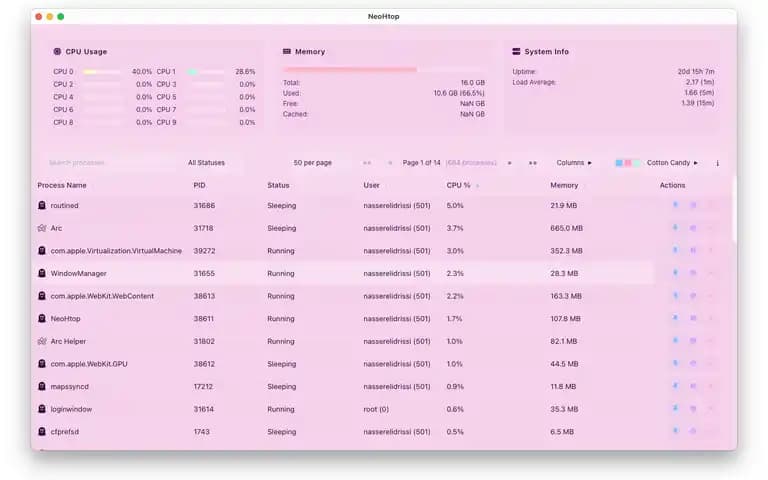
Task: Sort by User column header
Action: pyautogui.click(x=371, y=185)
